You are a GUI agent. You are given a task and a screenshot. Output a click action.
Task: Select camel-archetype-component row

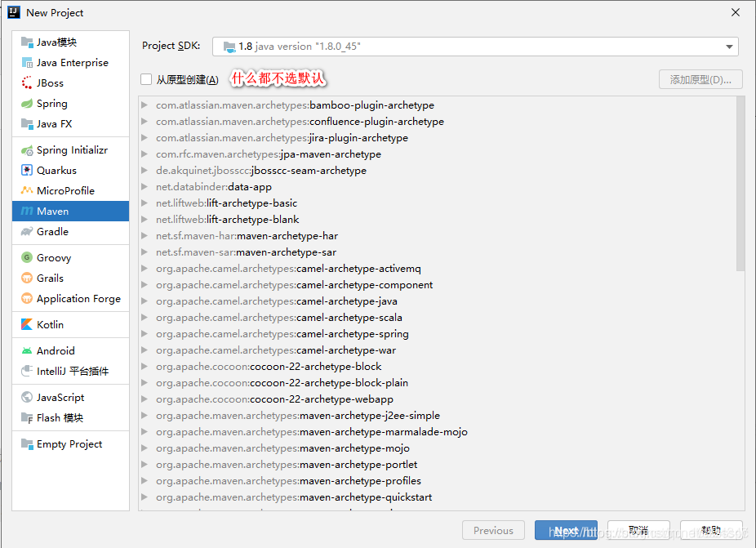(438, 284)
